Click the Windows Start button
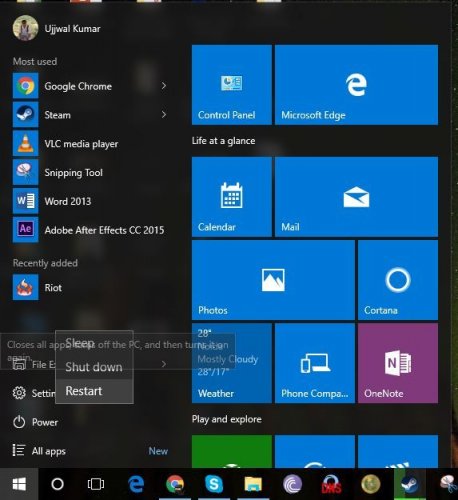This screenshot has height=500, width=458. (x=19, y=484)
